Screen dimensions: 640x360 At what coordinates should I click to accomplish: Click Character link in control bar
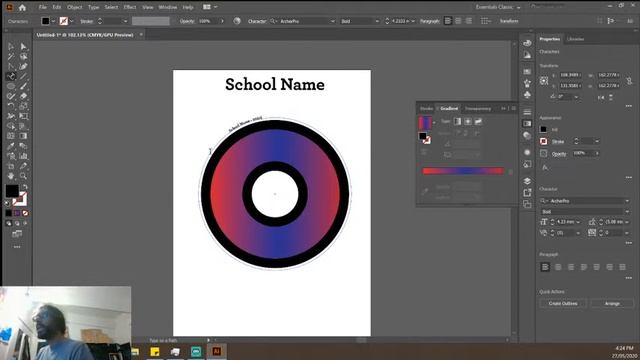click(x=257, y=21)
